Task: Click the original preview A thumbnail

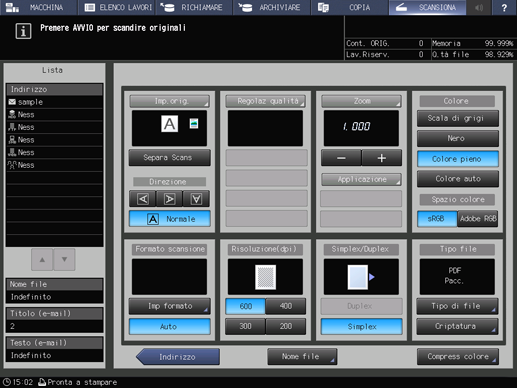Action: coord(169,124)
